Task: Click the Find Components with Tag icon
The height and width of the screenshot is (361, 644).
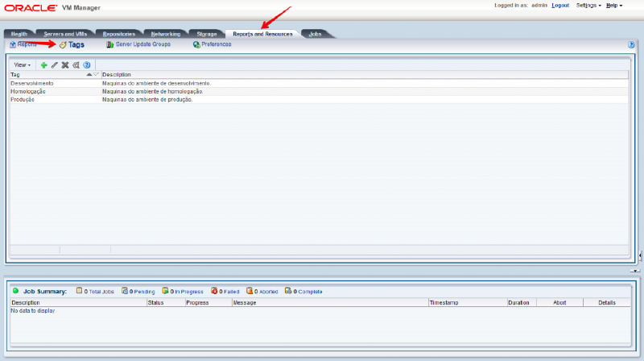Action: coord(76,64)
